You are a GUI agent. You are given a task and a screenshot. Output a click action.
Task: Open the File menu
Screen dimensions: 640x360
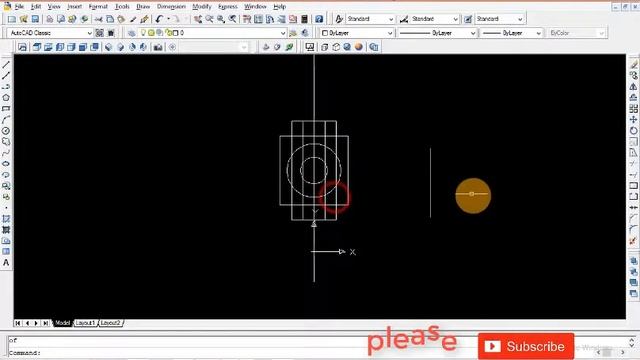pyautogui.click(x=19, y=7)
